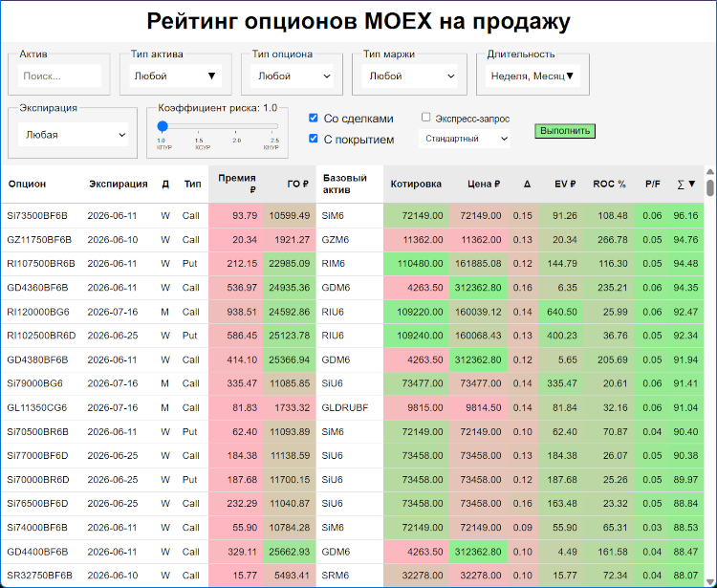Sort by the ROC % column header
The height and width of the screenshot is (588, 717).
(609, 184)
